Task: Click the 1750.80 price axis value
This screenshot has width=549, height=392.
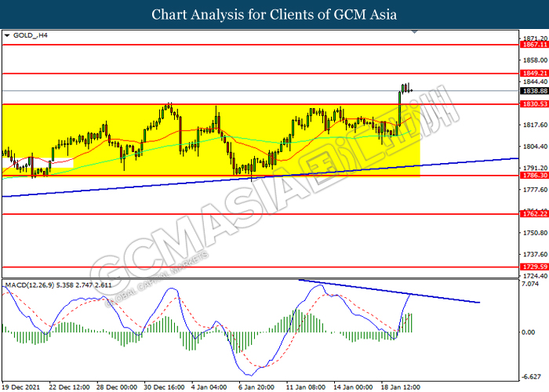Action: 535,233
